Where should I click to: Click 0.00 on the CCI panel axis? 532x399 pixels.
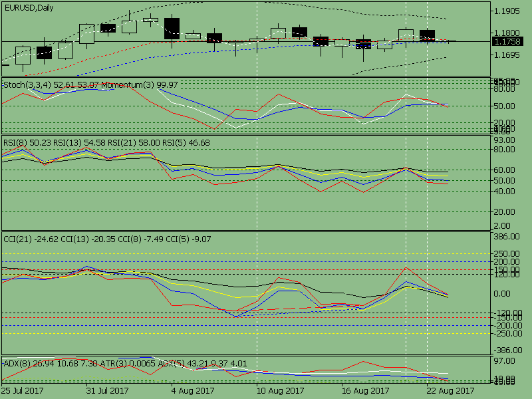[x=501, y=294]
